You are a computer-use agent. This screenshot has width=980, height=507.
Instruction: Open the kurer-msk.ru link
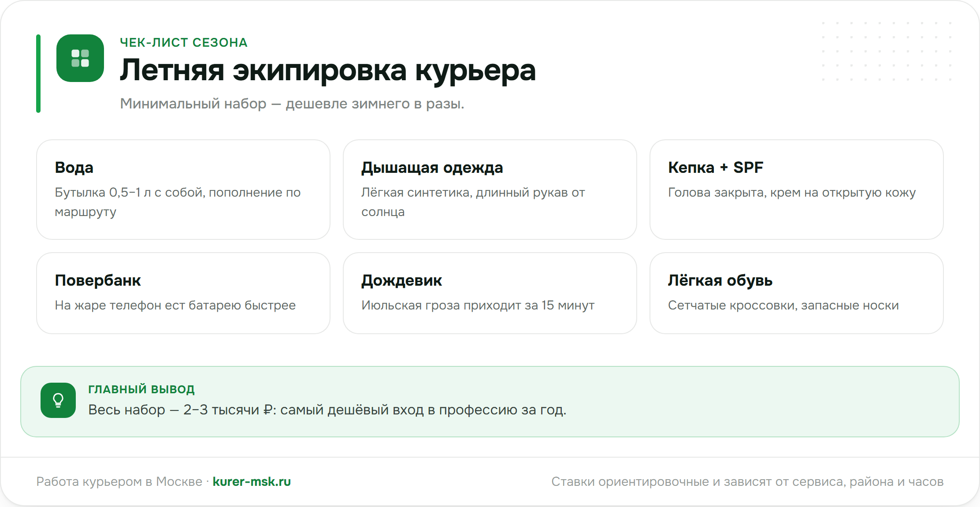pos(252,481)
